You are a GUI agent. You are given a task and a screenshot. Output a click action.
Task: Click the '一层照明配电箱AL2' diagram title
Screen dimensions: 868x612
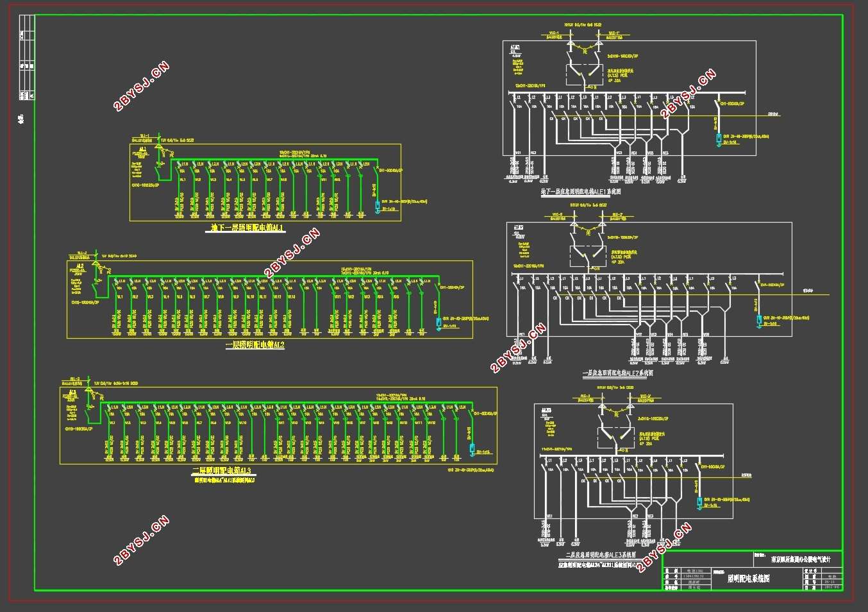[x=255, y=345]
